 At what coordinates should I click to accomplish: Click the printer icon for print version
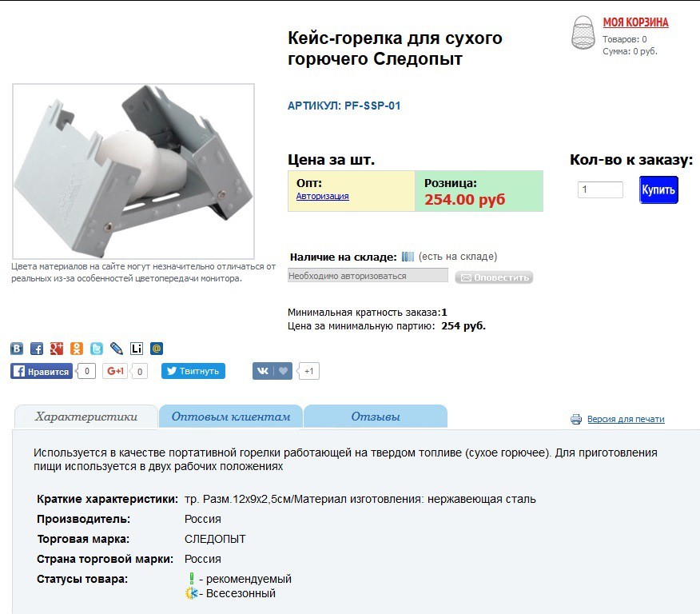[x=576, y=419]
